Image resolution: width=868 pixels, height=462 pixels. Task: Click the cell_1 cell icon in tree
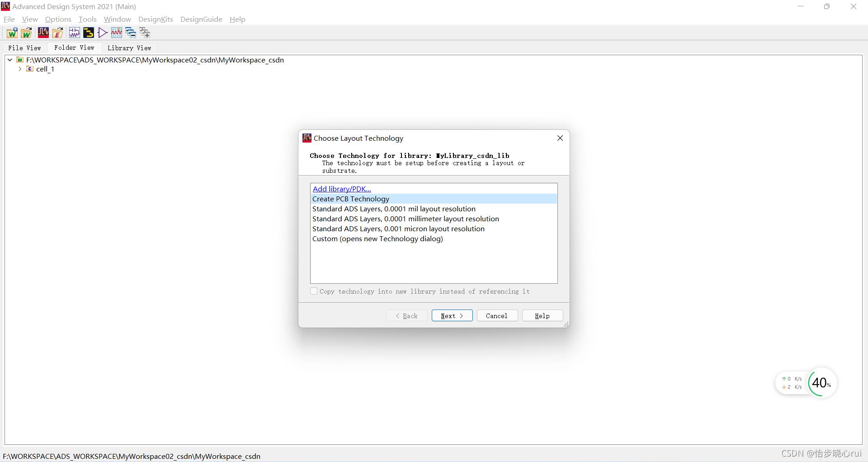click(30, 69)
